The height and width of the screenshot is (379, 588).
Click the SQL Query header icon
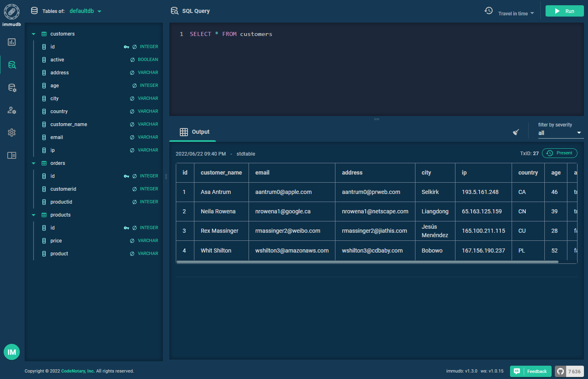point(175,11)
